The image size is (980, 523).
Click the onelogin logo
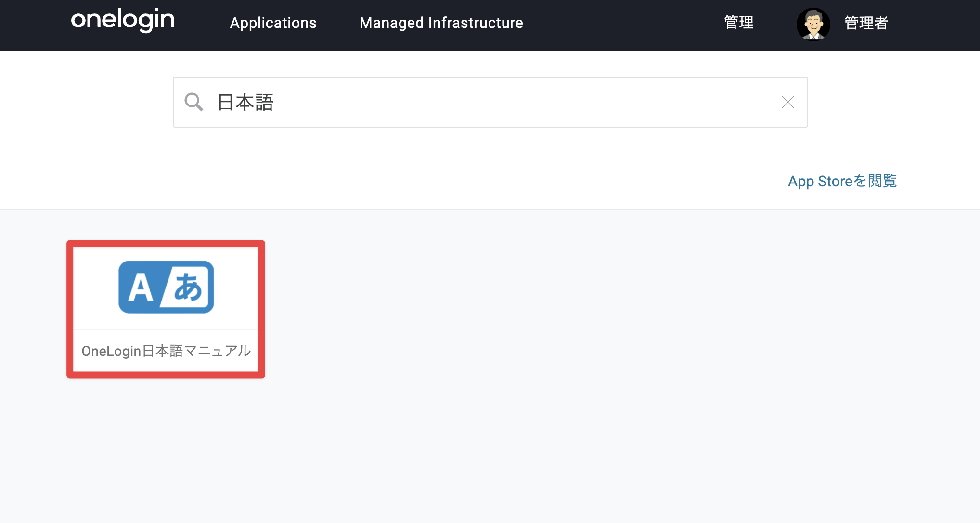pos(123,20)
